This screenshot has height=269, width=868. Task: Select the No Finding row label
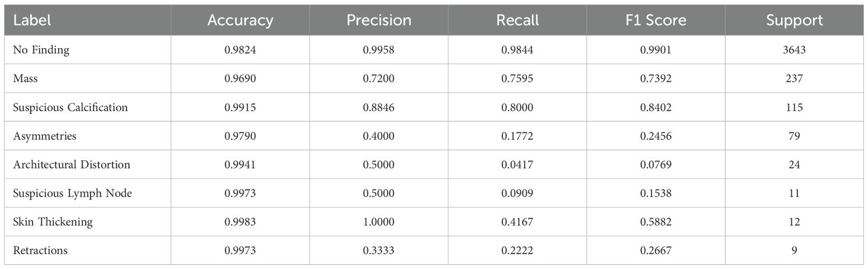point(41,50)
